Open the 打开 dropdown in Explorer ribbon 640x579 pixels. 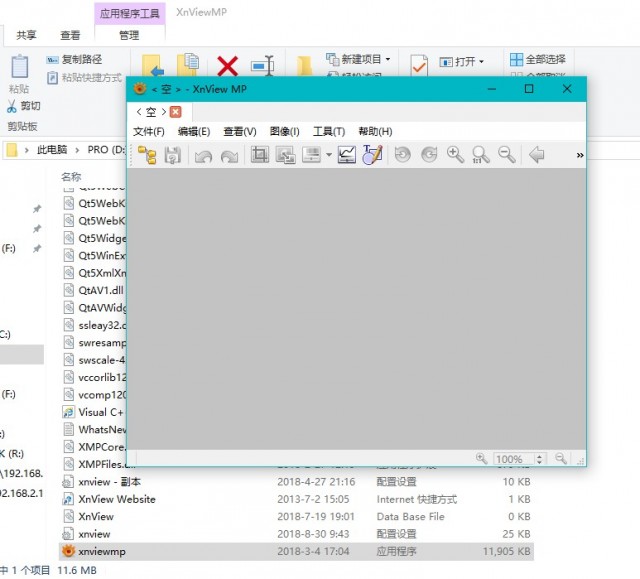(x=462, y=62)
